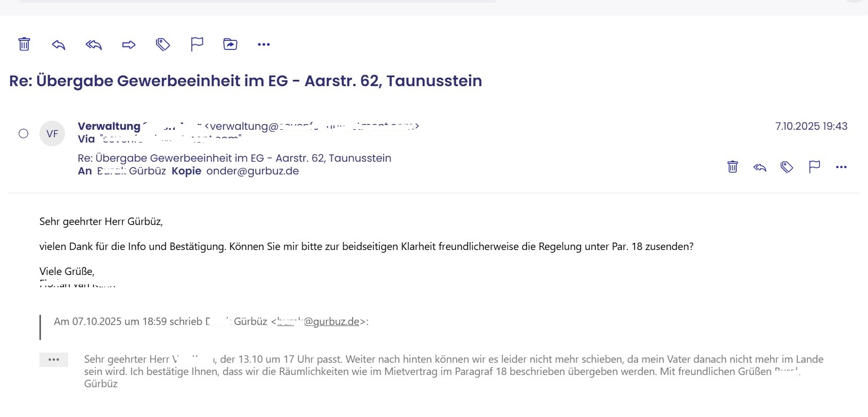Open the message header three-dot menu
This screenshot has width=868, height=417.
(x=841, y=167)
